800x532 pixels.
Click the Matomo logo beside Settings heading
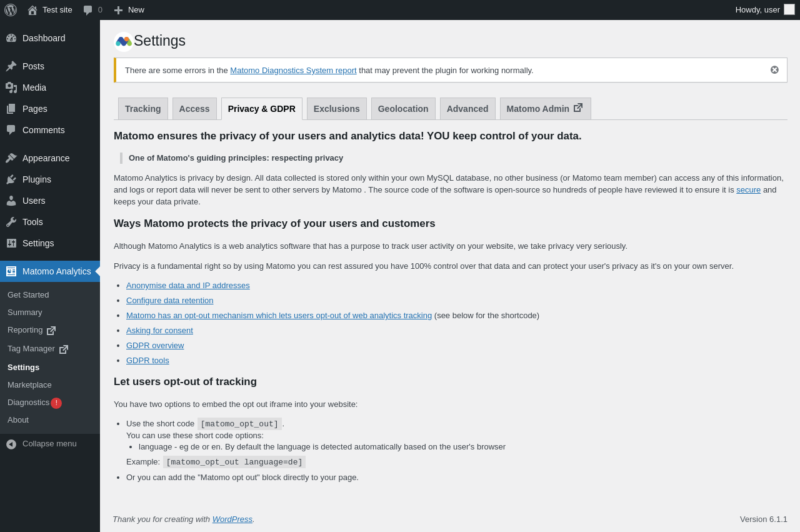coord(124,41)
